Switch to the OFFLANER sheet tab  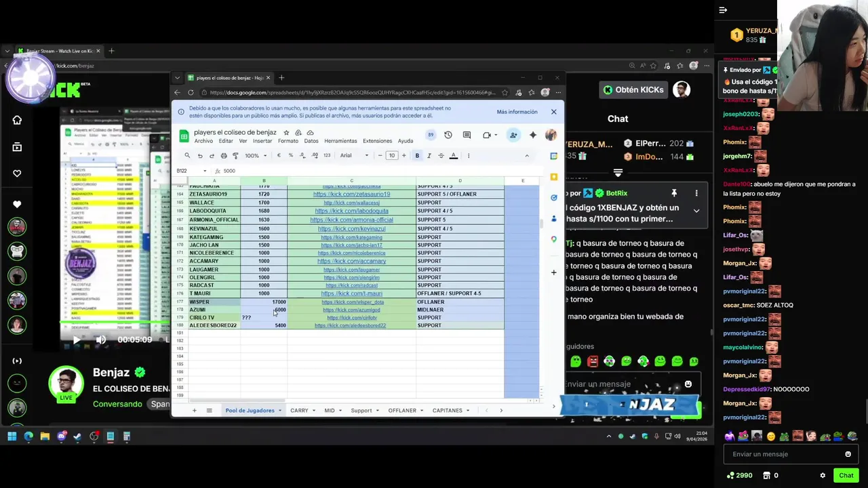pyautogui.click(x=402, y=411)
